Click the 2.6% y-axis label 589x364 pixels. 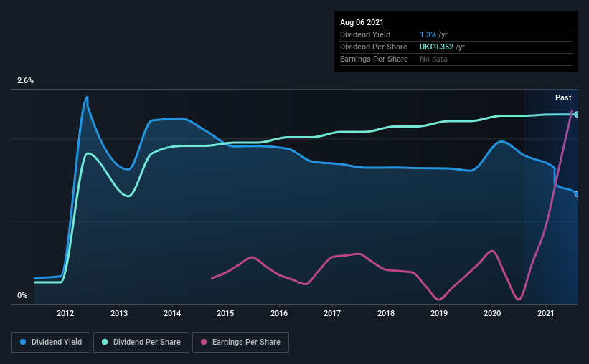coord(25,80)
